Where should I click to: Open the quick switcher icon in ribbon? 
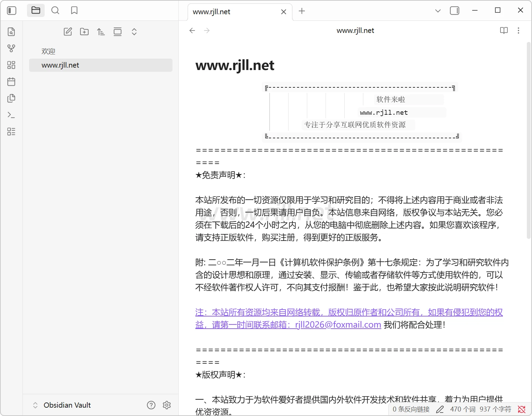(11, 32)
